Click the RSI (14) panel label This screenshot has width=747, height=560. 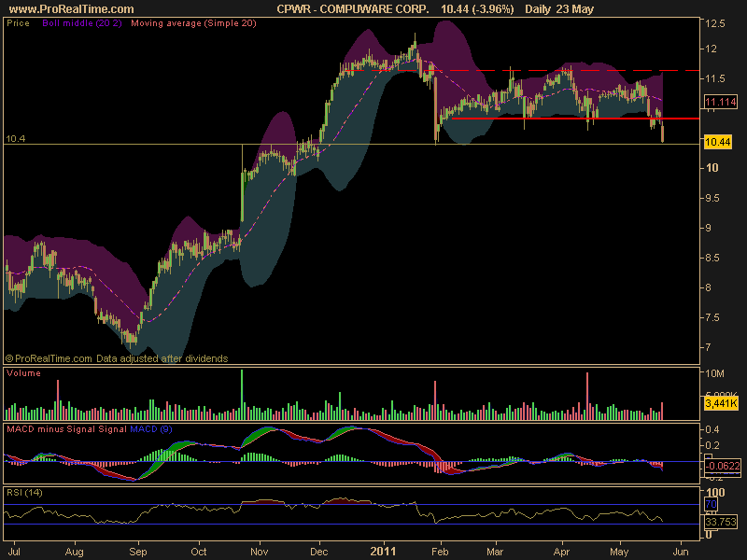click(24, 493)
